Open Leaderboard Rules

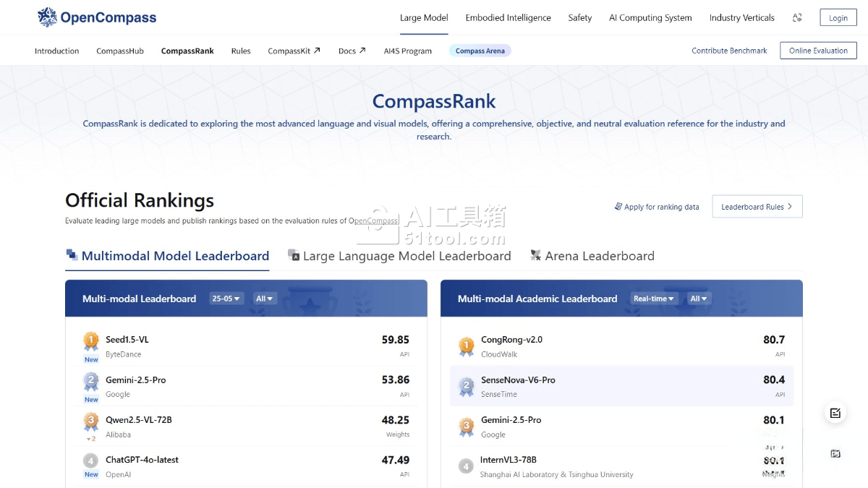coord(757,207)
